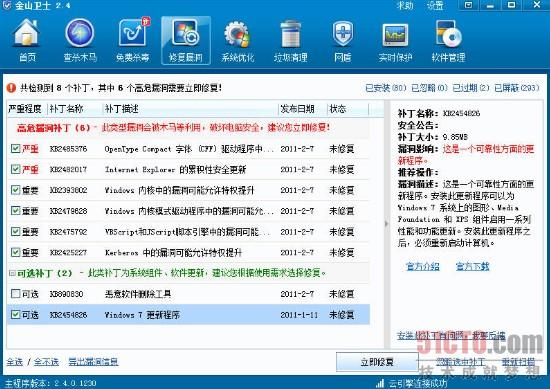550x389 pixels.
Task: Click the 金山卫士 logo in title bar
Action: (x=7, y=5)
